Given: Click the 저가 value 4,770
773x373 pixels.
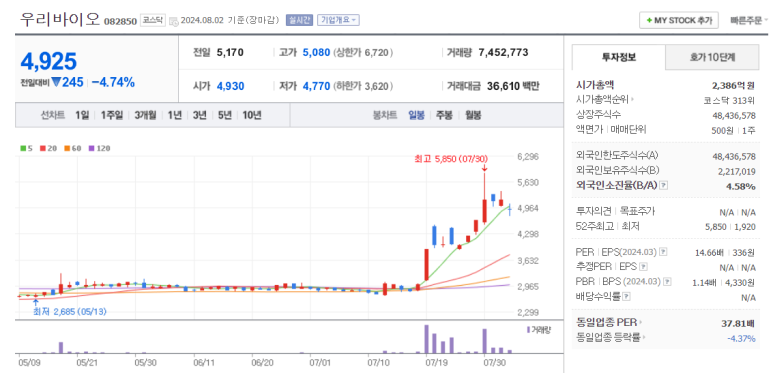Looking at the screenshot, I should (x=316, y=87).
